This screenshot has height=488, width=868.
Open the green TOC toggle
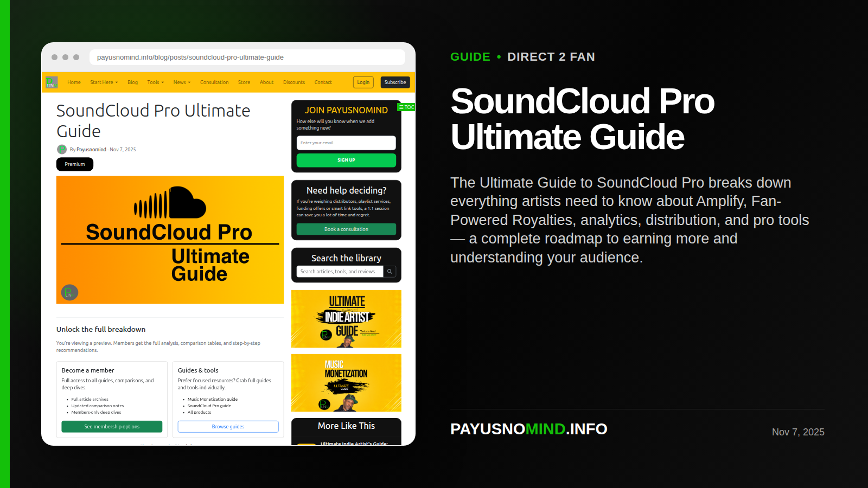pyautogui.click(x=406, y=107)
